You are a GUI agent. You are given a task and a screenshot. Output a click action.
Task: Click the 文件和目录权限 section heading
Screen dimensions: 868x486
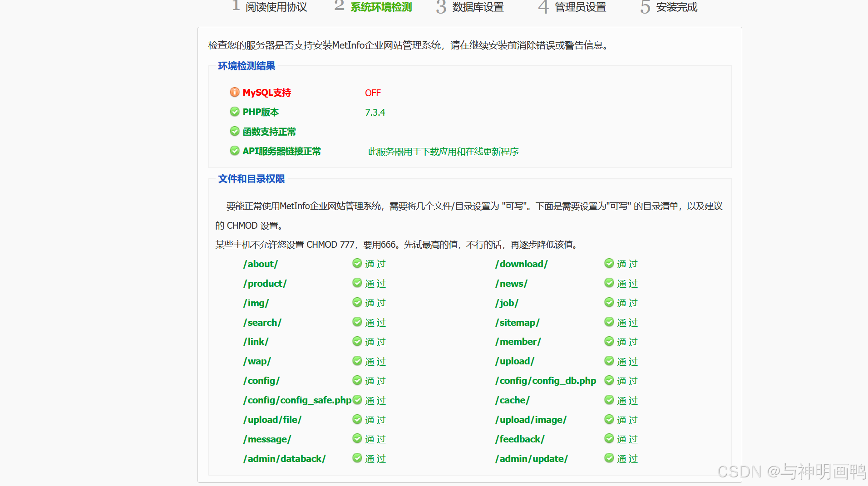[252, 179]
